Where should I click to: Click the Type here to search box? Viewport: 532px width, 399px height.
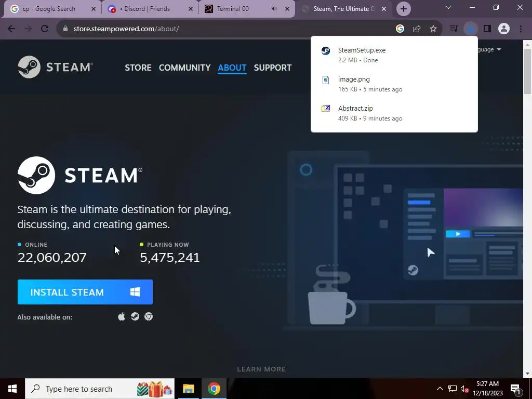tap(100, 389)
